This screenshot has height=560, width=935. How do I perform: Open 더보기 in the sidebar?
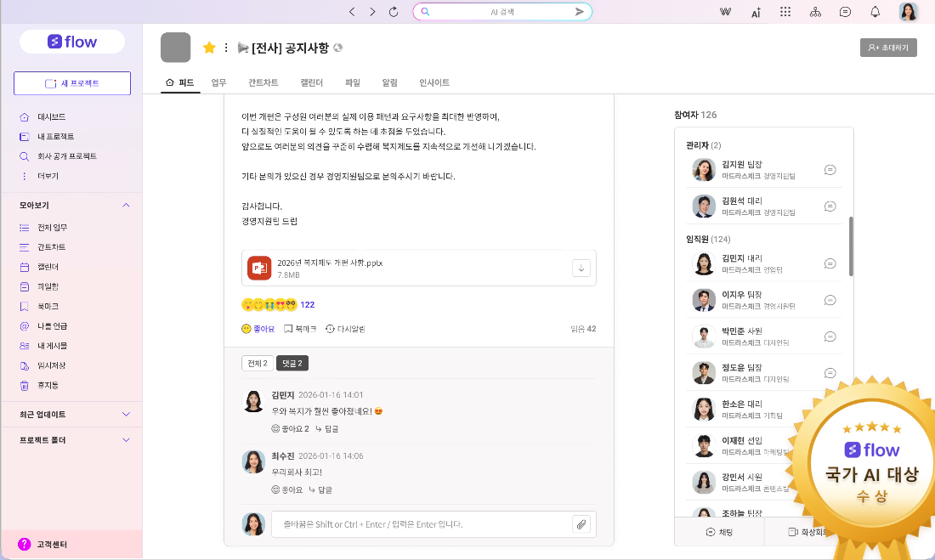[48, 176]
